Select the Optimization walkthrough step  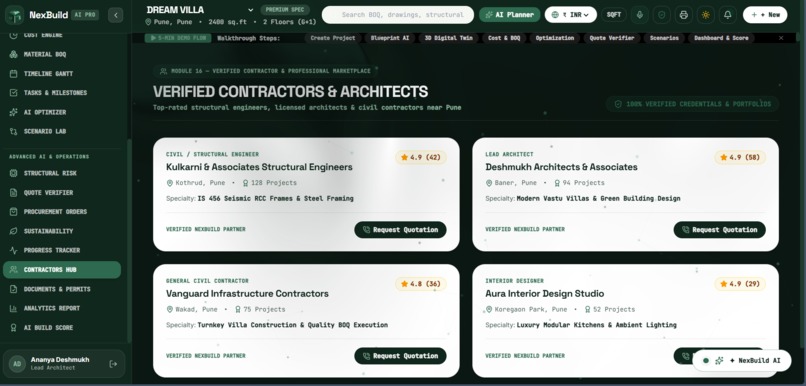coord(555,38)
